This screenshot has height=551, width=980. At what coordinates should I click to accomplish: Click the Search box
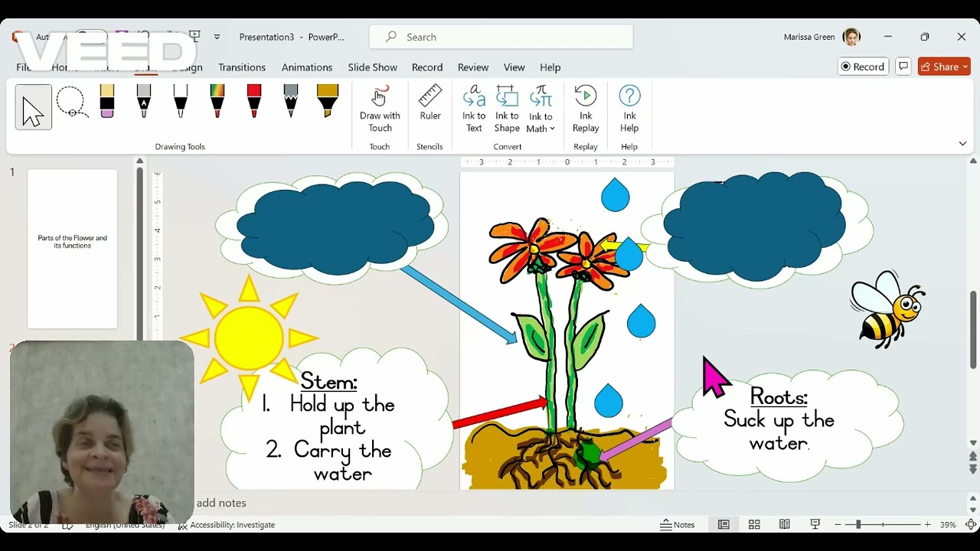click(501, 37)
